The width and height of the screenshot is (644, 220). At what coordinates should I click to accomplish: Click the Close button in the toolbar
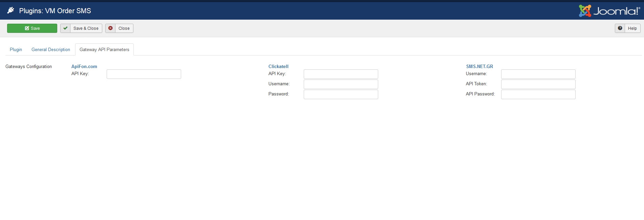click(119, 28)
